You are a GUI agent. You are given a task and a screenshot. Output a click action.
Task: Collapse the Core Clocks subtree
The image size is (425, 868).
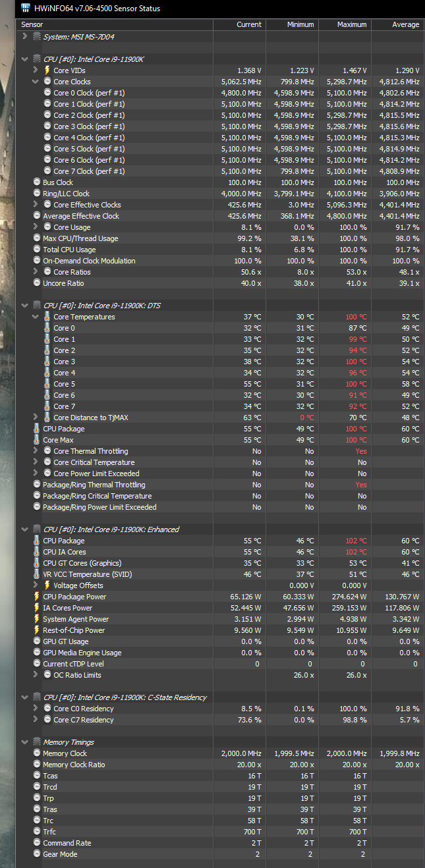tap(36, 82)
